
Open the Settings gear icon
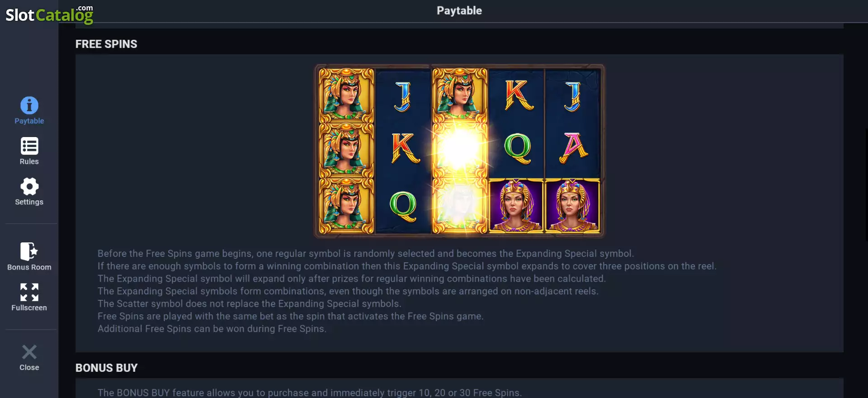[x=29, y=186]
